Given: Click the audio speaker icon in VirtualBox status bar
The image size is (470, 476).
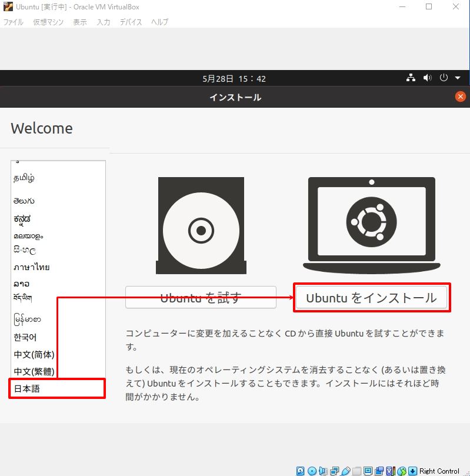Looking at the screenshot, I should [323, 471].
